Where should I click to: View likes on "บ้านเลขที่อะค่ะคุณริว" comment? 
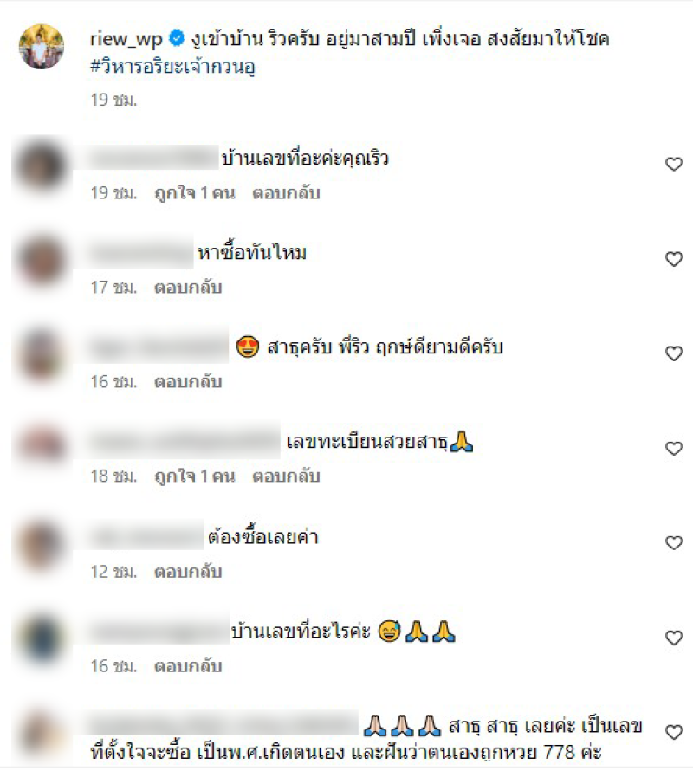click(195, 193)
